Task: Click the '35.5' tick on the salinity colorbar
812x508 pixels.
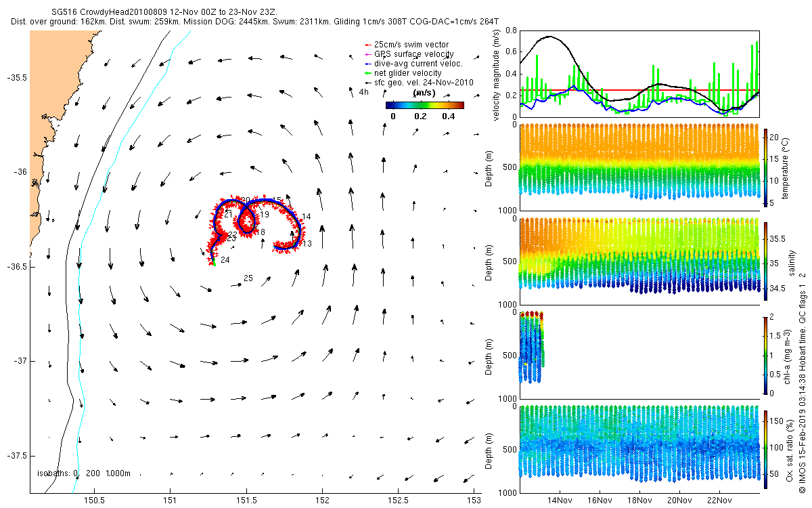Action: pyautogui.click(x=778, y=239)
